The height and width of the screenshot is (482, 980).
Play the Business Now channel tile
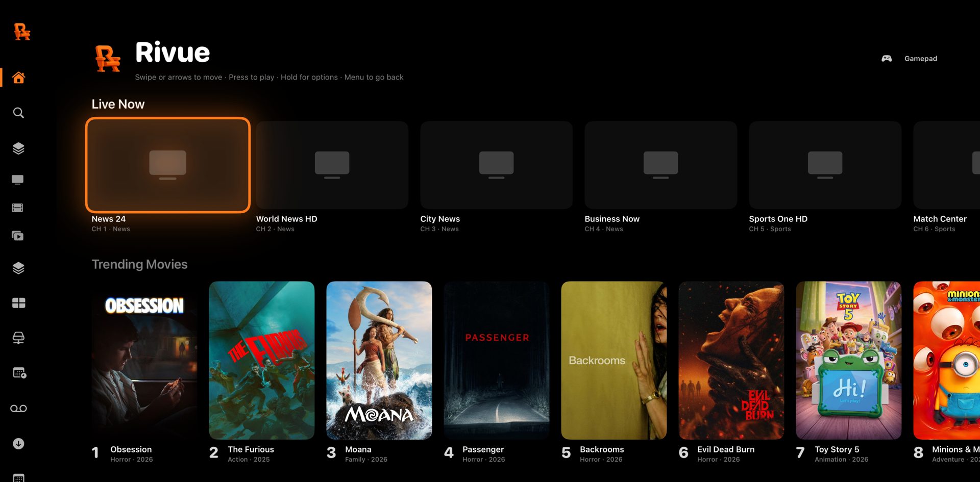(x=660, y=165)
